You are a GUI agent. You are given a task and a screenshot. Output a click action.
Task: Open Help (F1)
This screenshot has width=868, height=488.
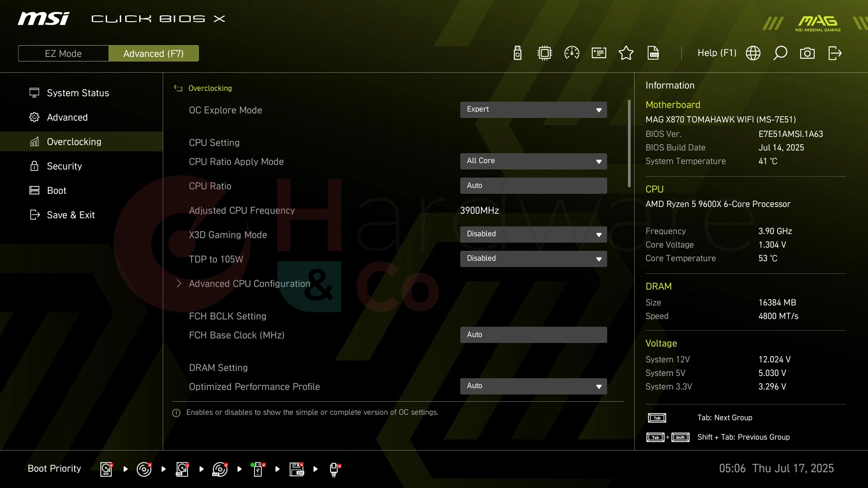point(717,53)
